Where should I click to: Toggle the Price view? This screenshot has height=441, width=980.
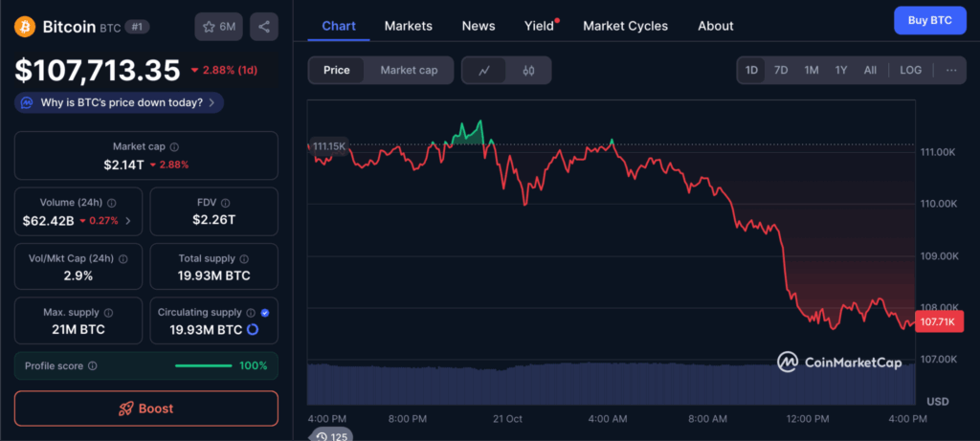pos(337,70)
